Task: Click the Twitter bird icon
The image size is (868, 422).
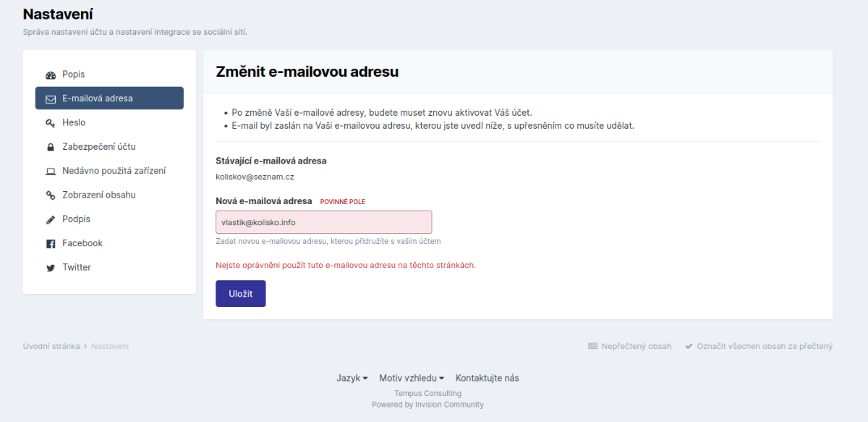Action: (x=51, y=268)
